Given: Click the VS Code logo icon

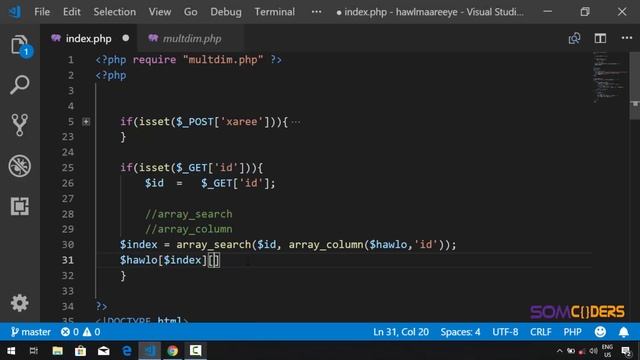Looking at the screenshot, I should click(x=15, y=12).
